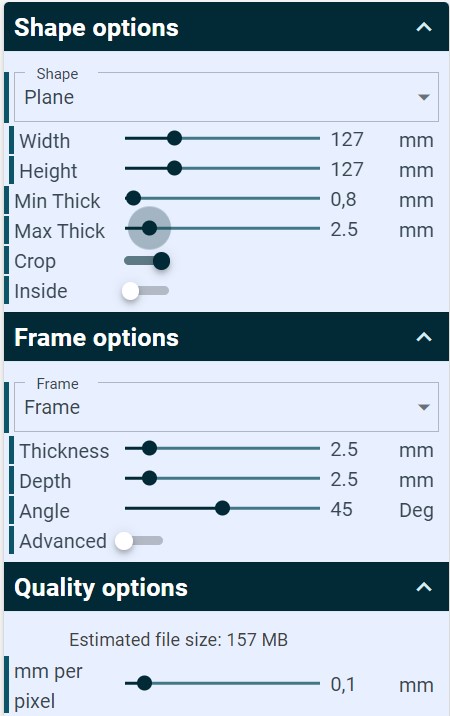Collapse the Frame options section chevron
The width and height of the screenshot is (450, 716).
pos(424,337)
